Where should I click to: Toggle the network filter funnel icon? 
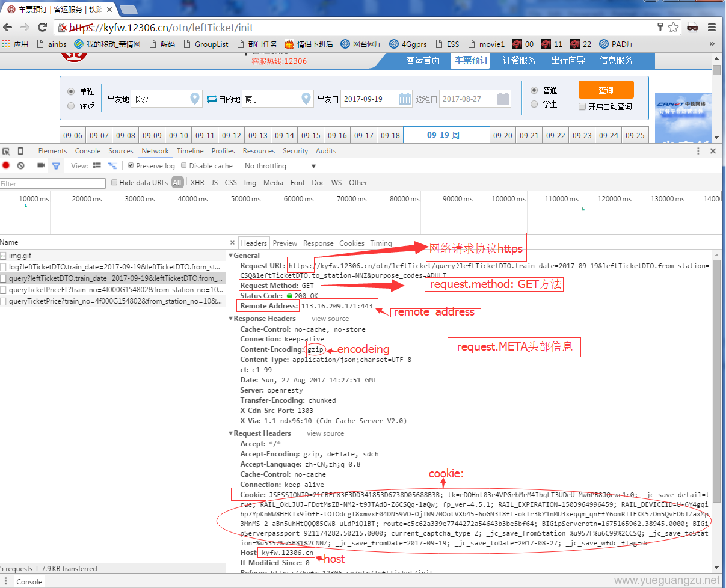pyautogui.click(x=56, y=166)
